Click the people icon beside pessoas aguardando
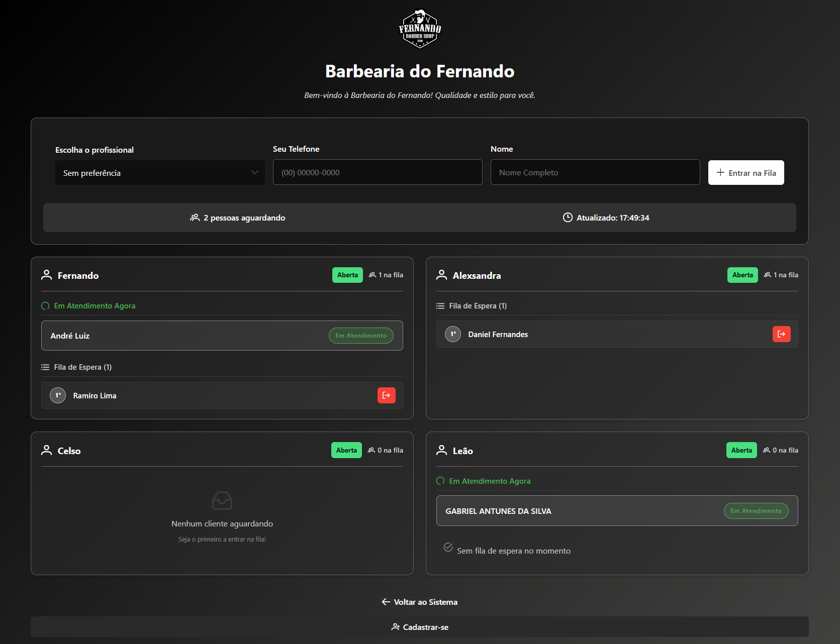The image size is (840, 644). coord(195,218)
